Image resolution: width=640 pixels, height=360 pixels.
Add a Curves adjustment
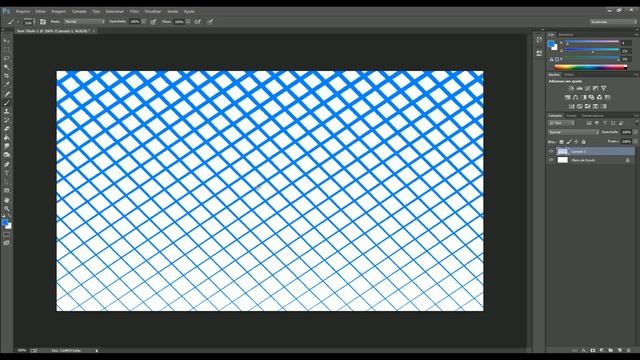[x=587, y=88]
